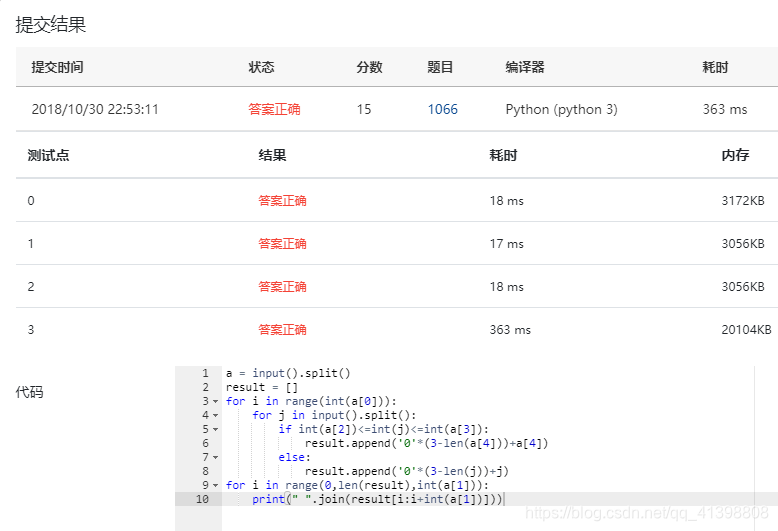Click line number 6 in code gutter
778x531 pixels.
click(205, 443)
